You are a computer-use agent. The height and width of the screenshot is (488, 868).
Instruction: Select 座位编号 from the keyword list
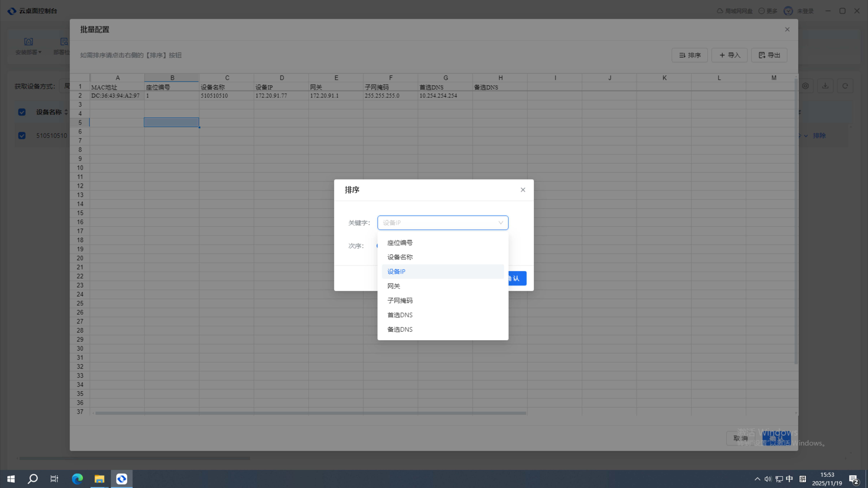400,243
